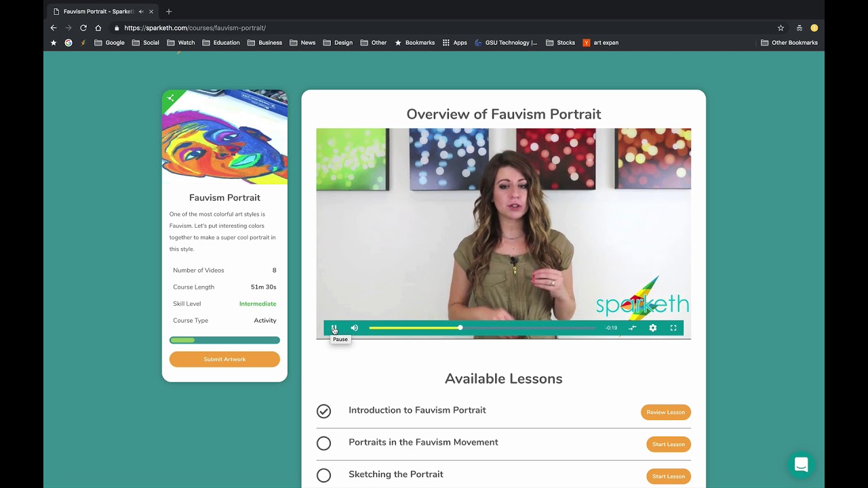Screen dimensions: 868x488
Task: Click the arrows icon beside the video time
Action: tap(632, 328)
